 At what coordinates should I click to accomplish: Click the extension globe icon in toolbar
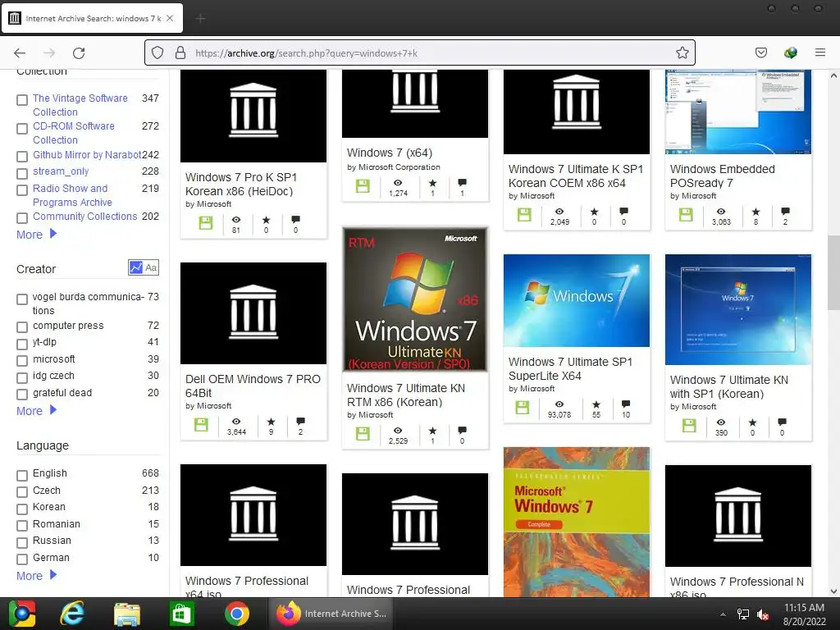click(x=790, y=52)
